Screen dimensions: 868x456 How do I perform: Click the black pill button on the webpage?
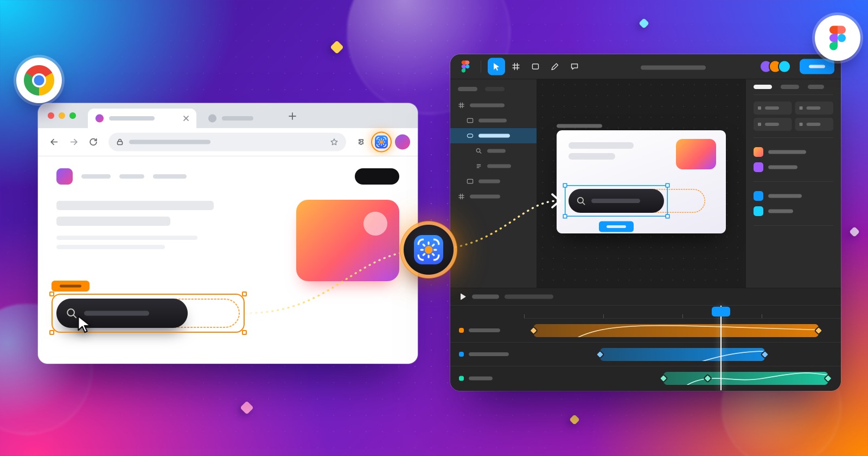point(377,176)
